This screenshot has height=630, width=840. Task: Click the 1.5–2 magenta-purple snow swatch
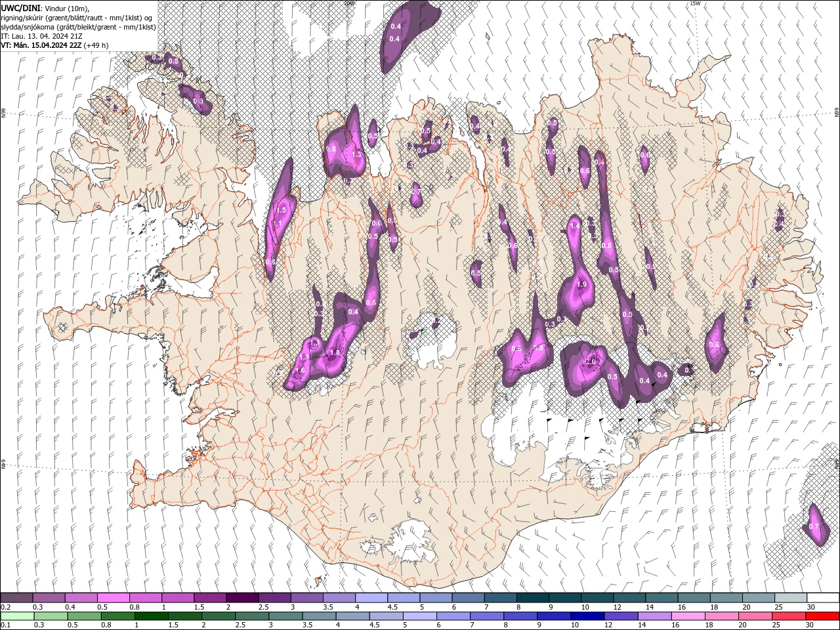[210, 598]
